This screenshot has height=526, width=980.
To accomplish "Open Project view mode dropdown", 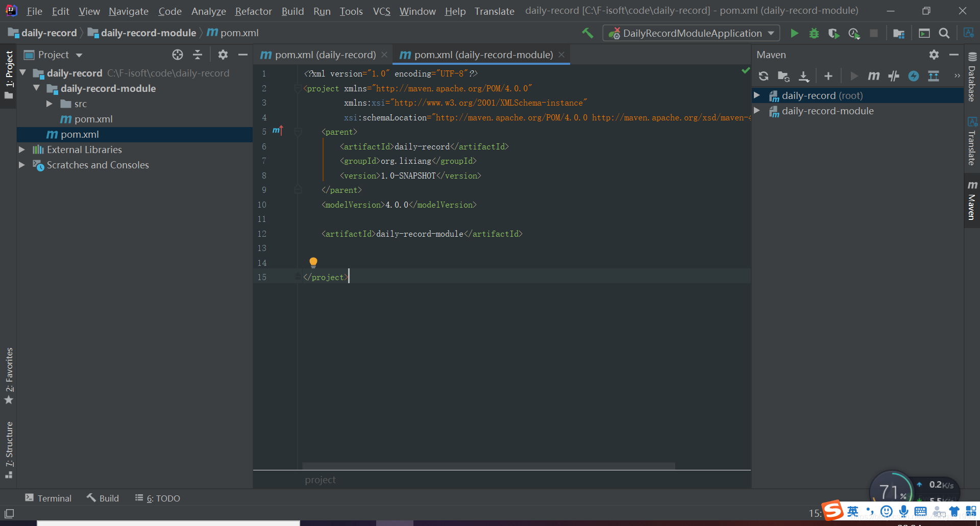I will tap(79, 55).
